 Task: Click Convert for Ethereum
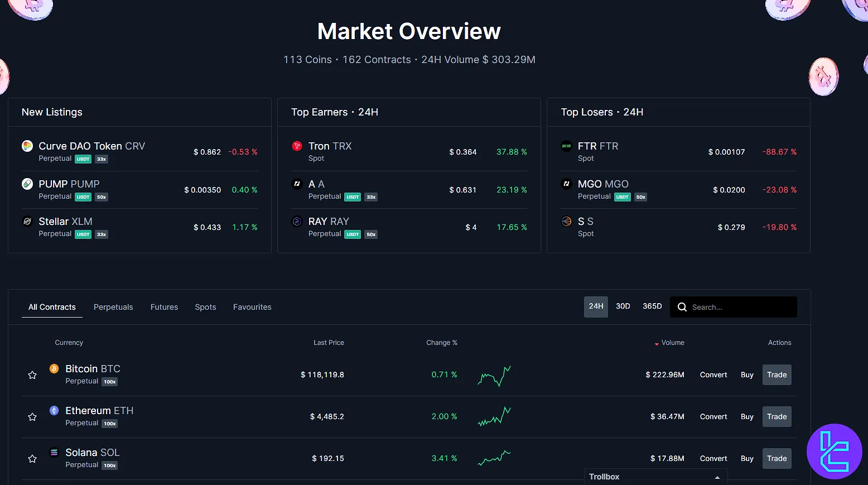tap(713, 416)
